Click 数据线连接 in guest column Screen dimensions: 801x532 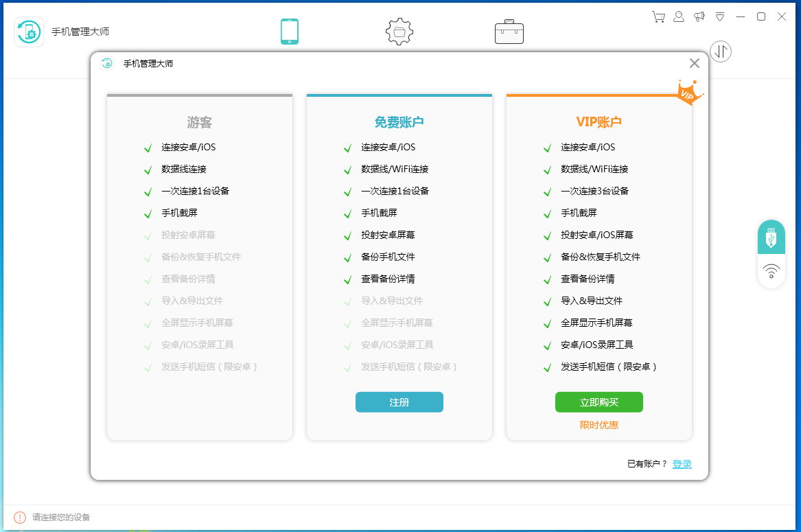coord(184,169)
